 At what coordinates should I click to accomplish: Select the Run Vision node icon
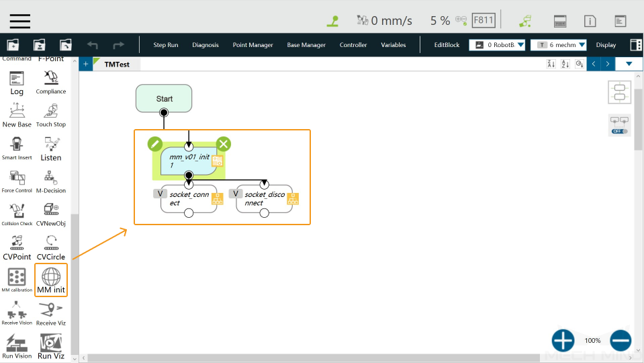17,347
